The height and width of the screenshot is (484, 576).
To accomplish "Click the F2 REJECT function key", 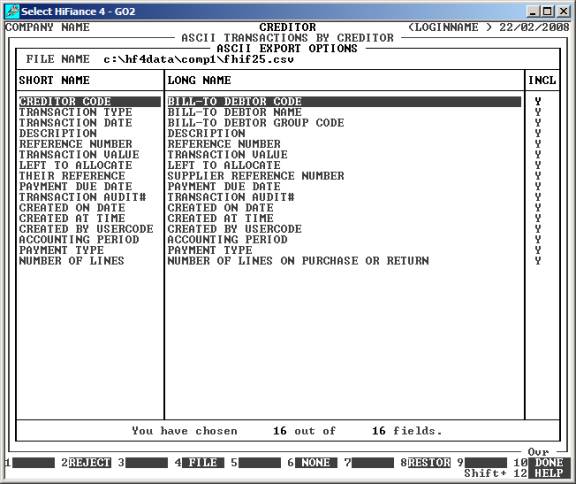I will pos(90,462).
